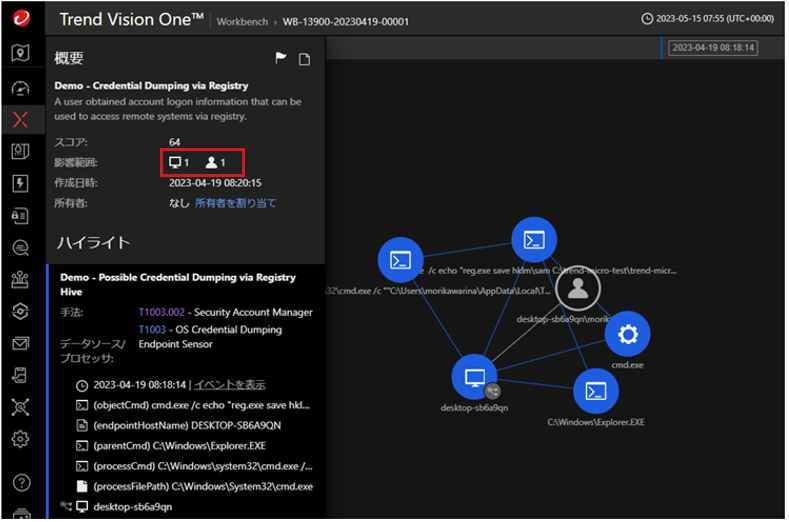789x522 pixels.
Task: Click the flag icon in the 概要 header
Action: click(x=281, y=59)
